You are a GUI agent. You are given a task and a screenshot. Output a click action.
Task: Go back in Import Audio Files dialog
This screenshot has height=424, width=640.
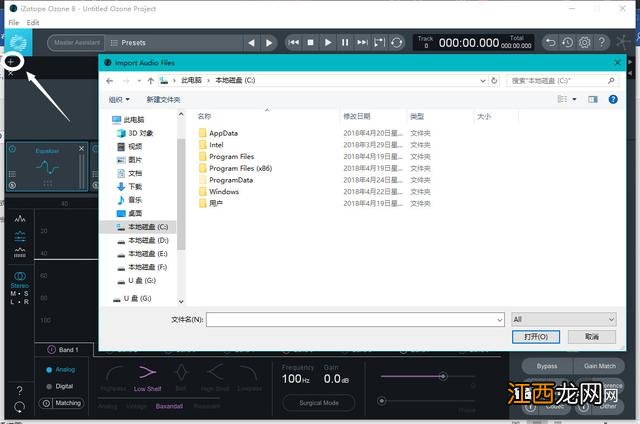(109, 81)
